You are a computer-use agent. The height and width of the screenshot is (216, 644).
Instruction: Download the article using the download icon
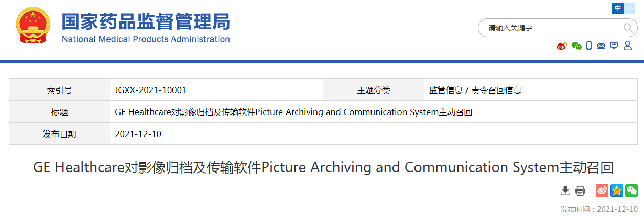coord(565,190)
